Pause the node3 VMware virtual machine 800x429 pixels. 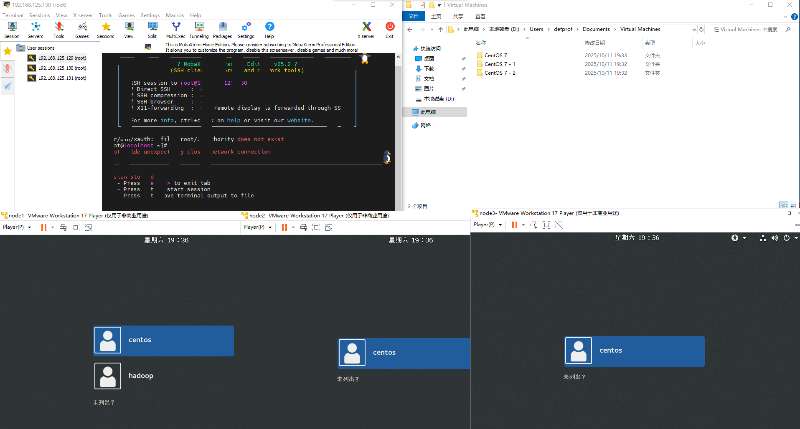tap(514, 224)
